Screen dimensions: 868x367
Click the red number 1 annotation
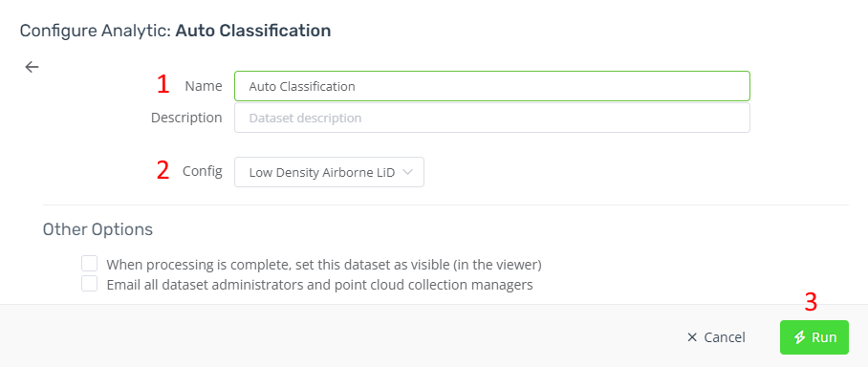click(x=163, y=84)
